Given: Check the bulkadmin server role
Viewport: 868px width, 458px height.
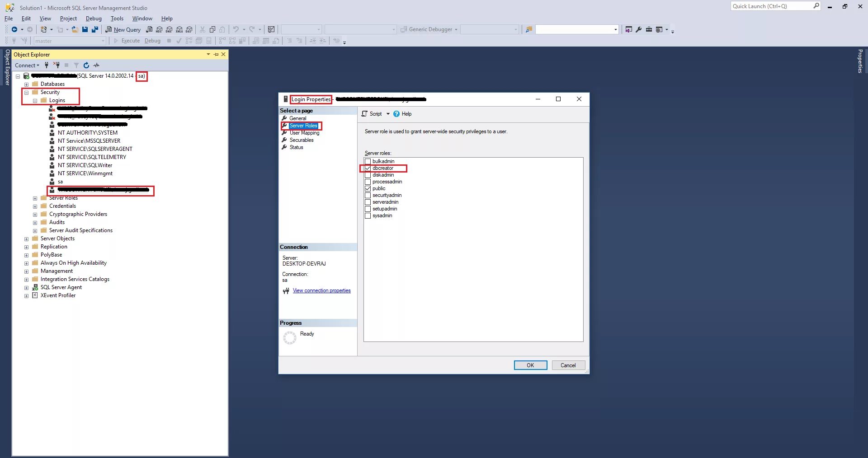Looking at the screenshot, I should point(368,161).
